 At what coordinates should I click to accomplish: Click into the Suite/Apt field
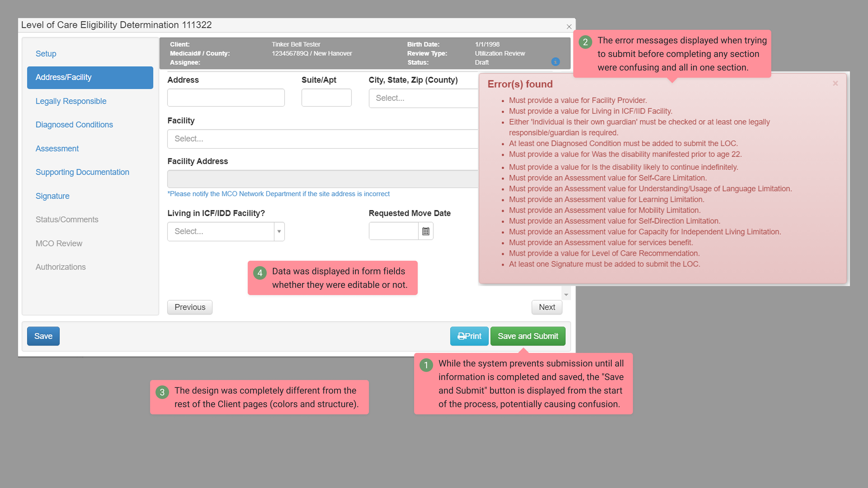(326, 98)
